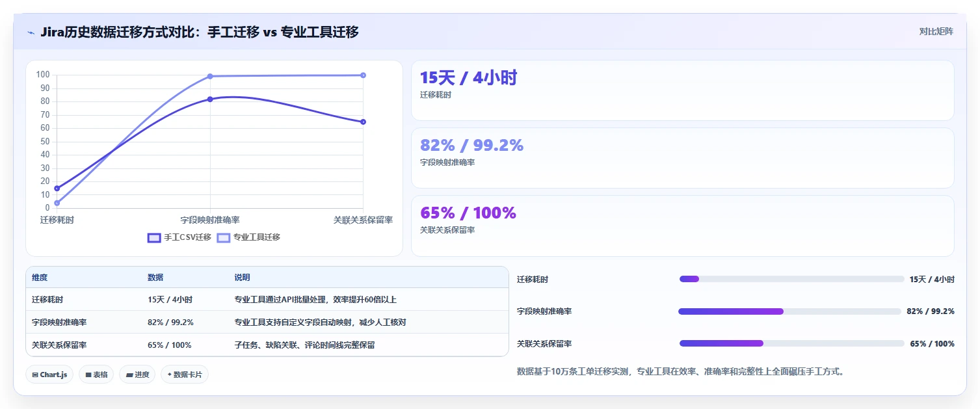980x409 pixels.
Task: Click the 15天 / 4小时 progress value
Action: click(x=932, y=280)
